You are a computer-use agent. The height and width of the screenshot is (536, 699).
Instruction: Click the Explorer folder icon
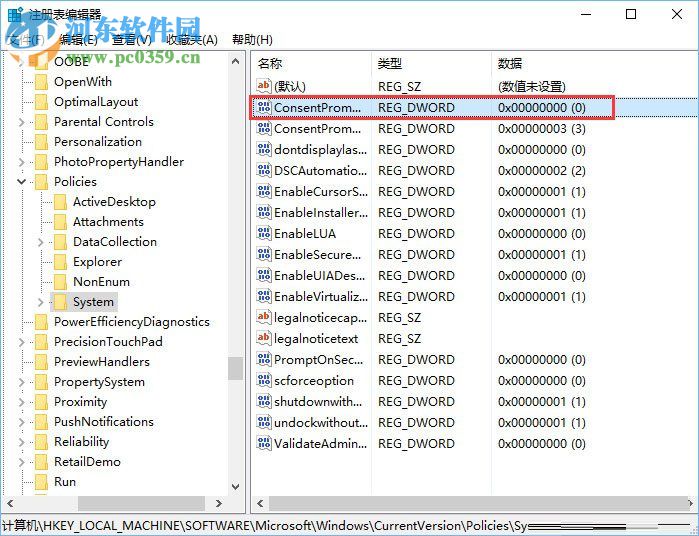point(60,262)
